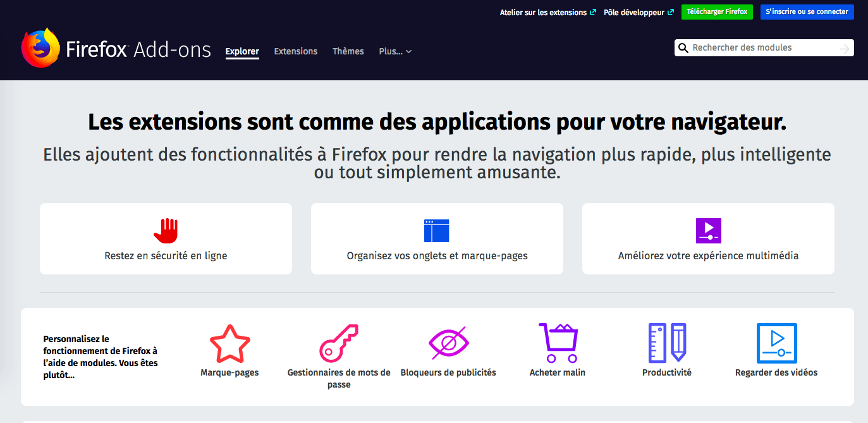Click the Firefox logo icon
Viewport: 868px width, 423px height.
click(41, 47)
